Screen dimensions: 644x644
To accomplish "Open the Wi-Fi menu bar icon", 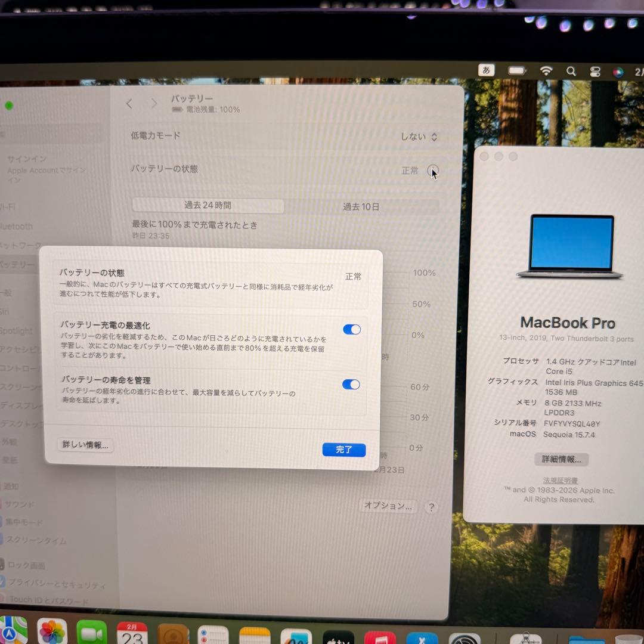I will 546,71.
